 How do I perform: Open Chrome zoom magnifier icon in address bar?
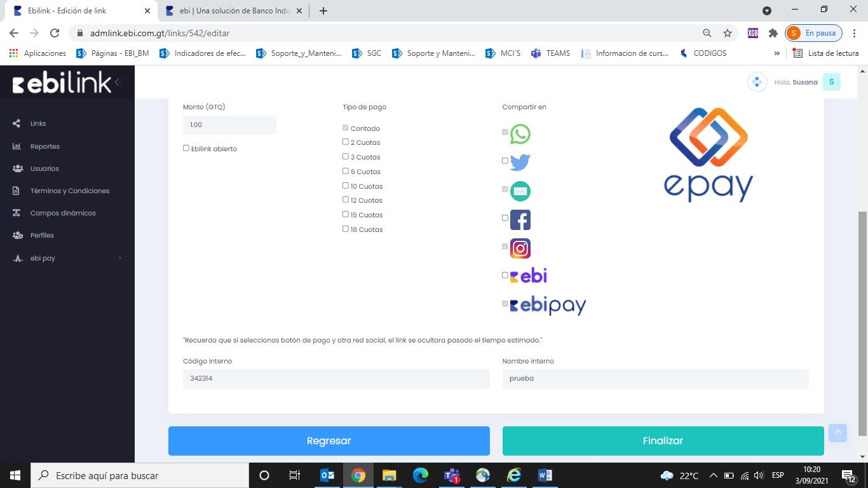[707, 33]
